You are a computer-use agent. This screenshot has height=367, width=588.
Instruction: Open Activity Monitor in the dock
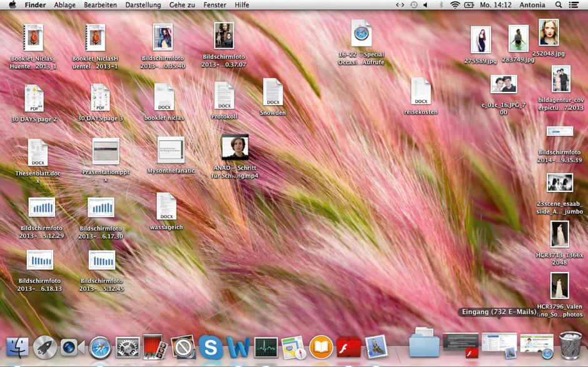(266, 347)
